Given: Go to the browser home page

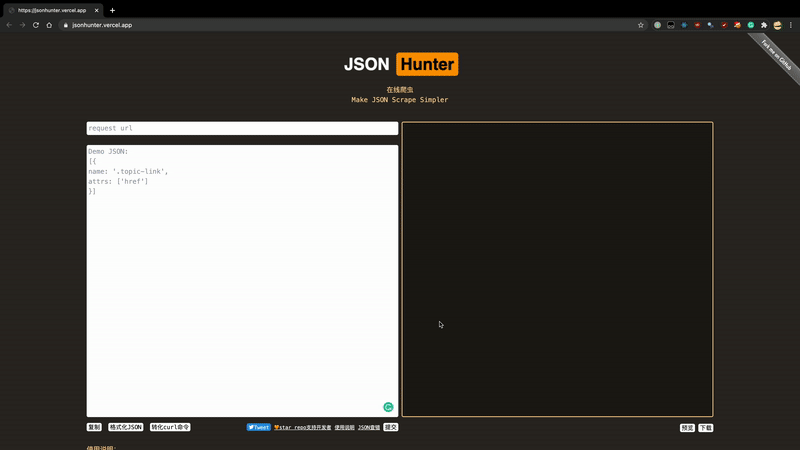Looking at the screenshot, I should pyautogui.click(x=49, y=25).
